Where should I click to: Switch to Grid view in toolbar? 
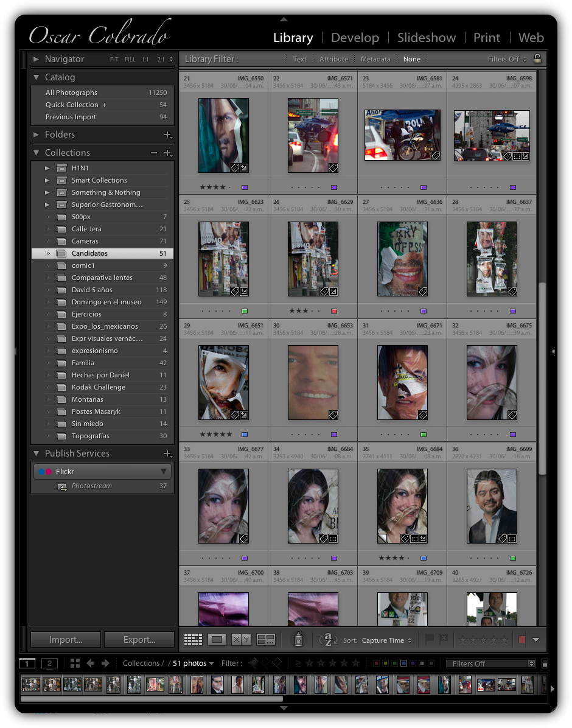[193, 640]
